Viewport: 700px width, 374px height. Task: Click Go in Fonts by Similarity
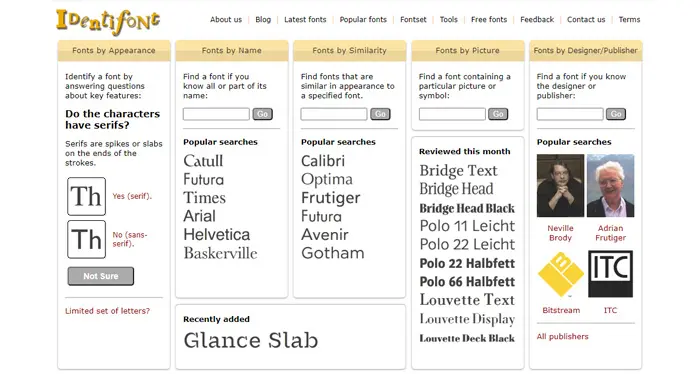[x=380, y=114]
